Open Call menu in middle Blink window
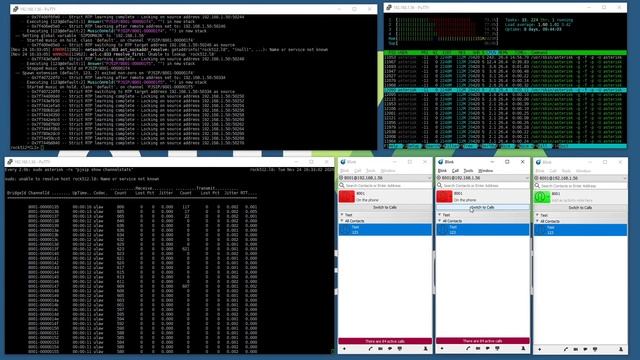The width and height of the screenshot is (640, 360). coord(456,171)
